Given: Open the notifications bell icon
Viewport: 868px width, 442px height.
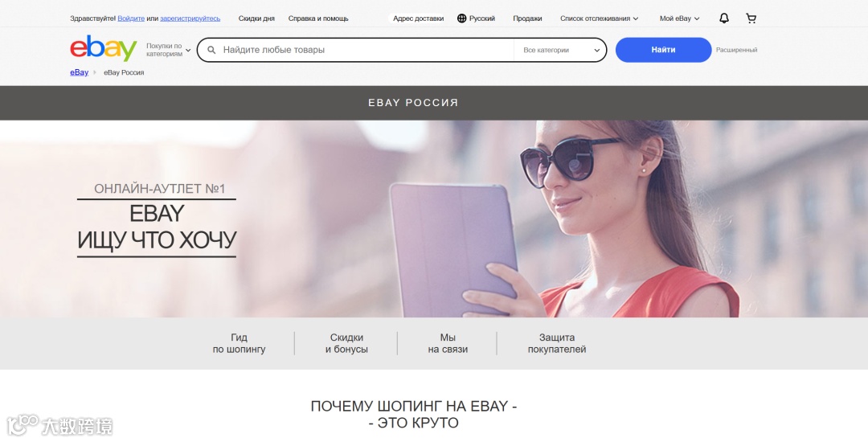Looking at the screenshot, I should (723, 18).
